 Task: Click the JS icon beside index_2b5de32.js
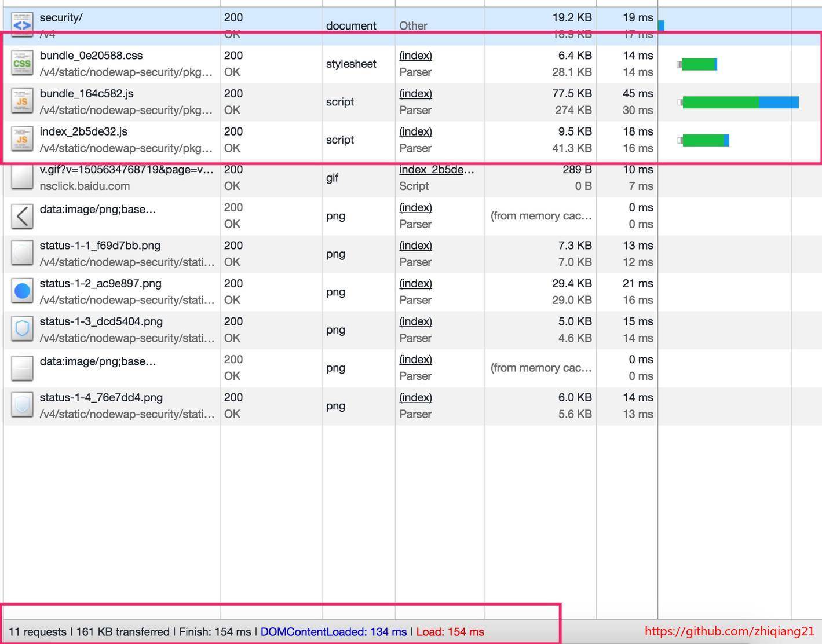(x=22, y=140)
